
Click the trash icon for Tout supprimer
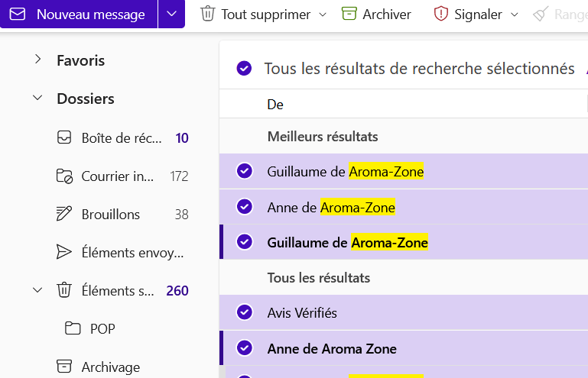coord(207,15)
